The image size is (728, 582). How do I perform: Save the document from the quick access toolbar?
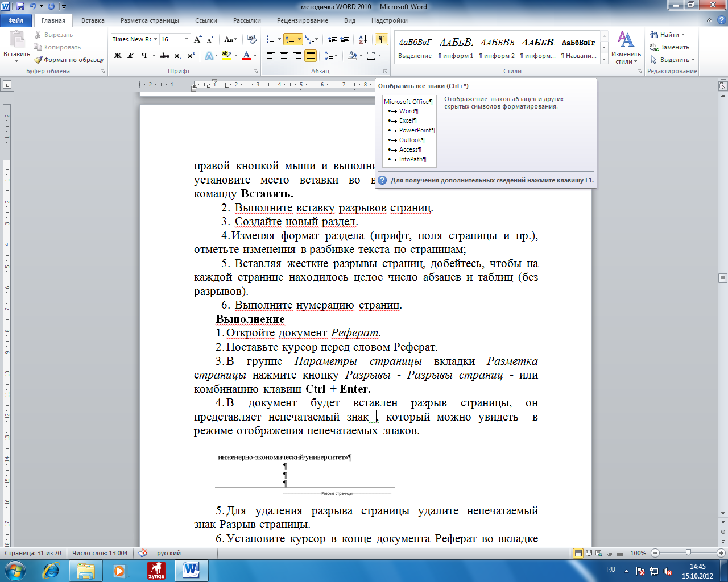(21, 6)
